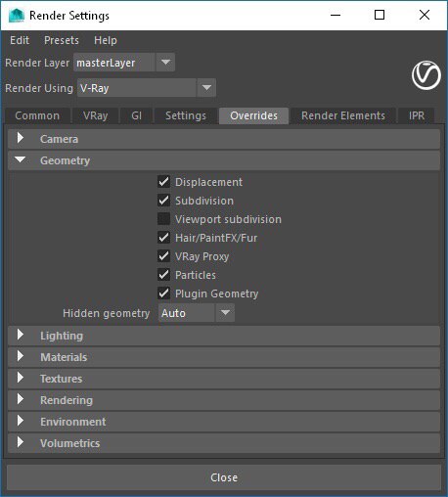Expand the Volumetrics rollout
The height and width of the screenshot is (497, 448).
pyautogui.click(x=224, y=443)
